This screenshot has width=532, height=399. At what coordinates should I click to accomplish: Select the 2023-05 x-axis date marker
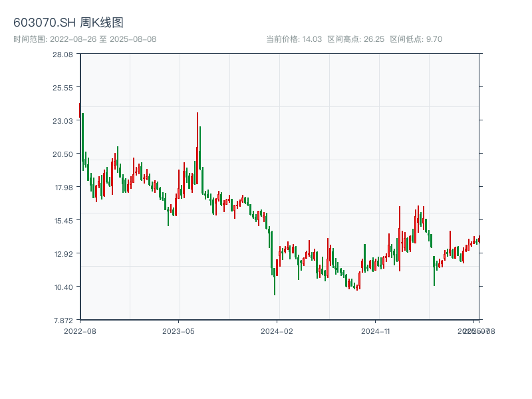click(178, 331)
